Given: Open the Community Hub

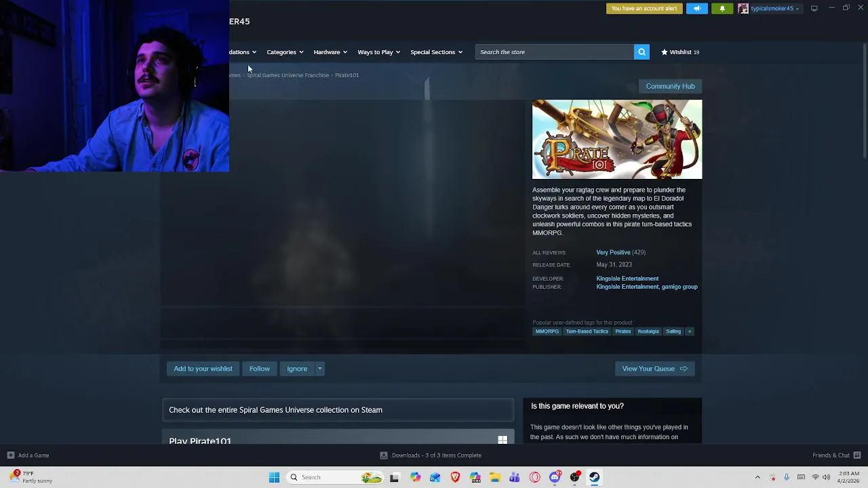Looking at the screenshot, I should pyautogui.click(x=670, y=86).
